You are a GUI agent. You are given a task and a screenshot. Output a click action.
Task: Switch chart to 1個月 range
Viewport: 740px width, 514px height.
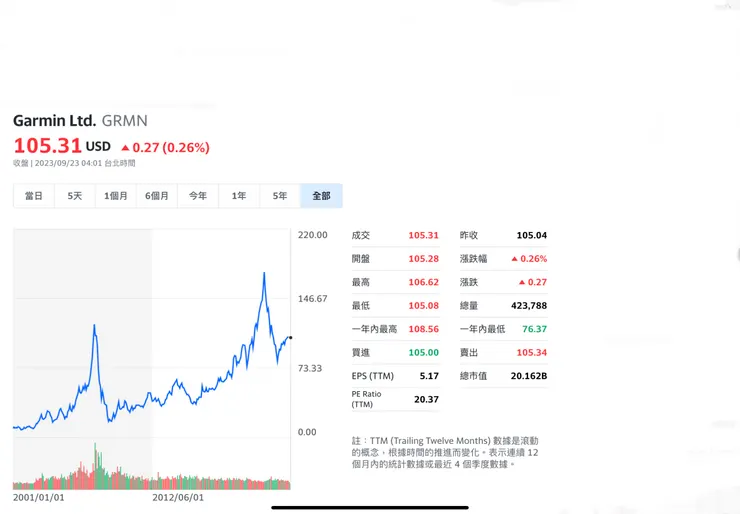pos(116,196)
